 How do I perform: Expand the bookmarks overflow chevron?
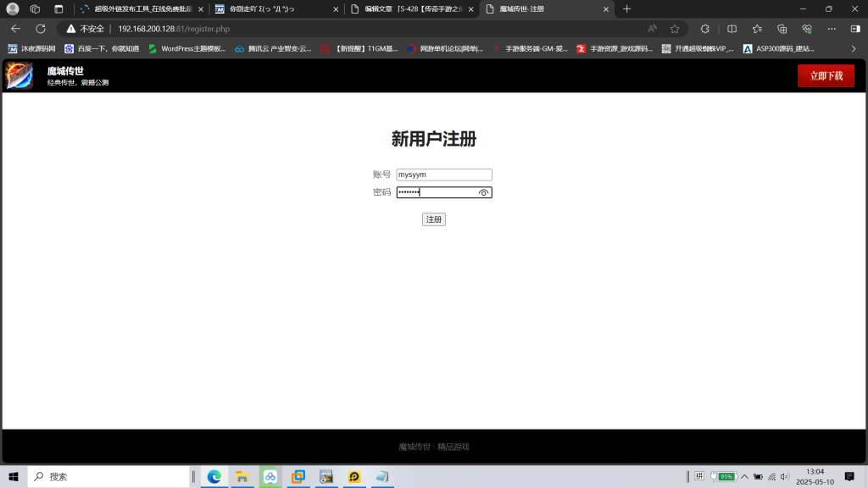click(x=854, y=48)
